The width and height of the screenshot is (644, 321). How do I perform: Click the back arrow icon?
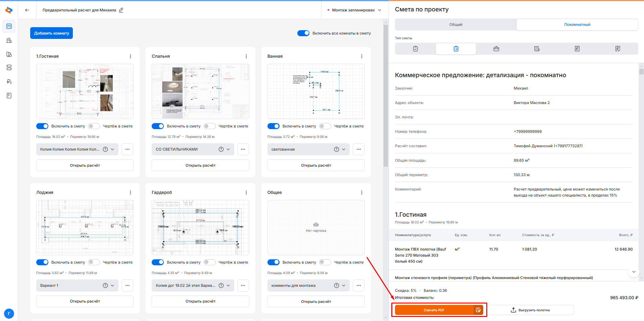[x=27, y=10]
